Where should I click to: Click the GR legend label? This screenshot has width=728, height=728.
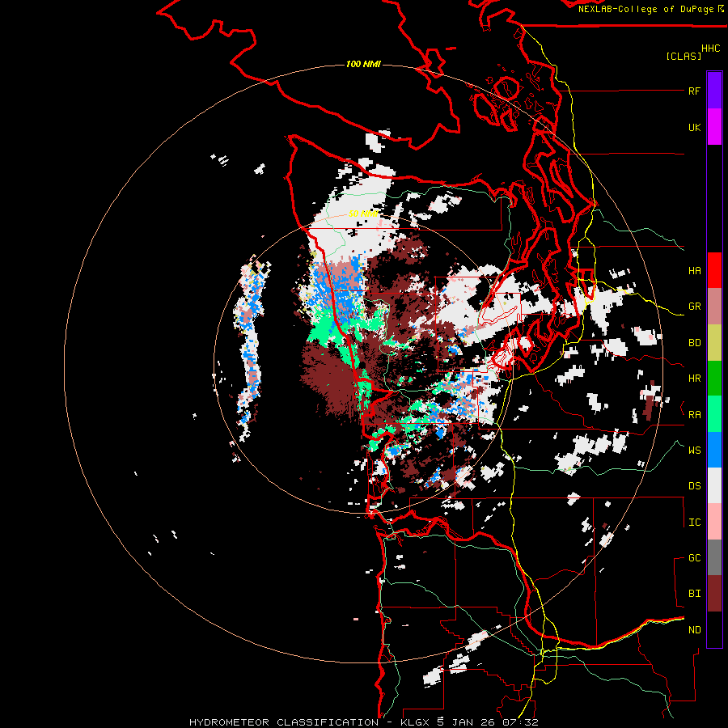[x=694, y=307]
